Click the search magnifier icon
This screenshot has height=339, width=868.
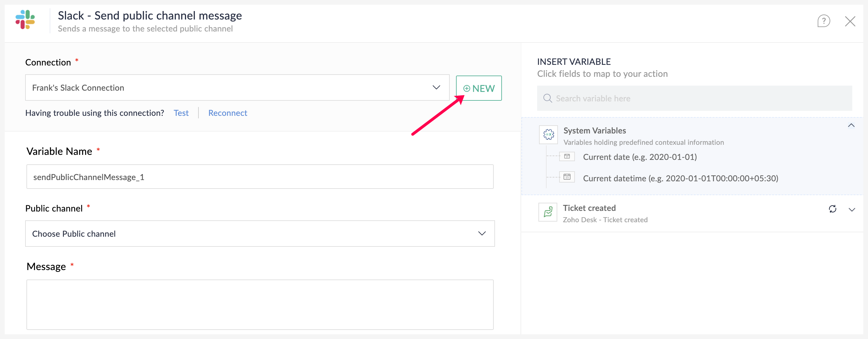tap(547, 99)
